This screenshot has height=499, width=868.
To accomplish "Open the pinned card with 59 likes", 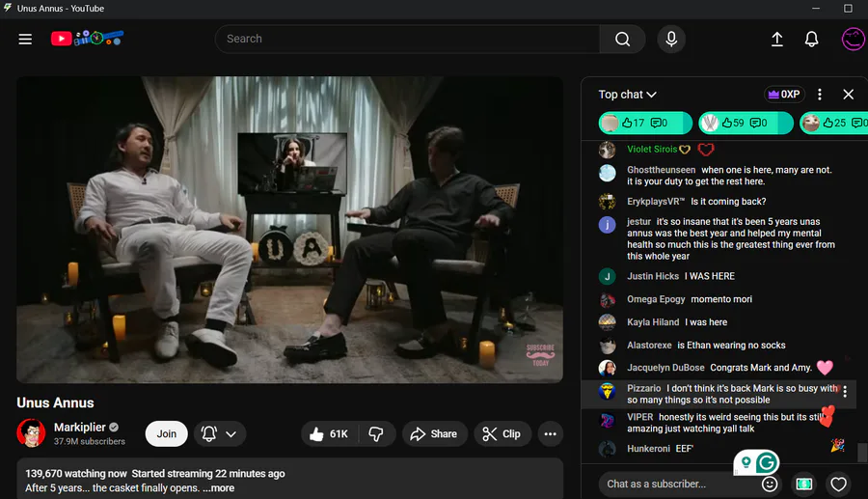I will (x=746, y=123).
